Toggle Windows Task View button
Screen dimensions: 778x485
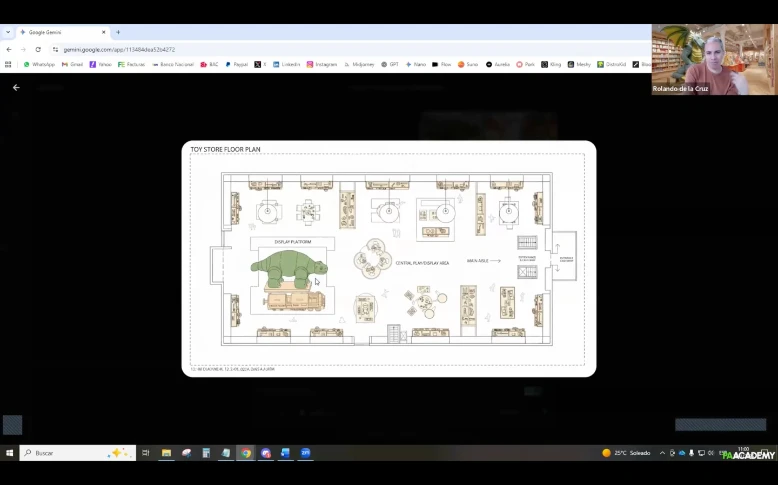[146, 453]
